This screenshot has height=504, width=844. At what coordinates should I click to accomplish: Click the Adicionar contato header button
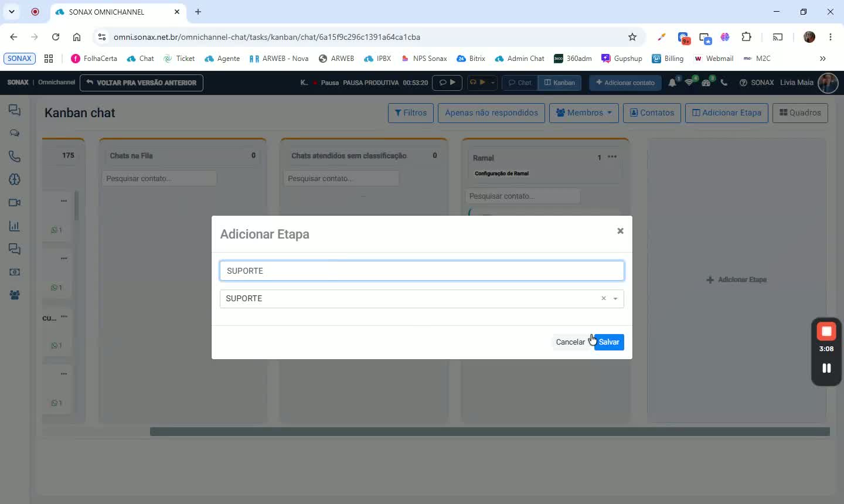pyautogui.click(x=625, y=83)
